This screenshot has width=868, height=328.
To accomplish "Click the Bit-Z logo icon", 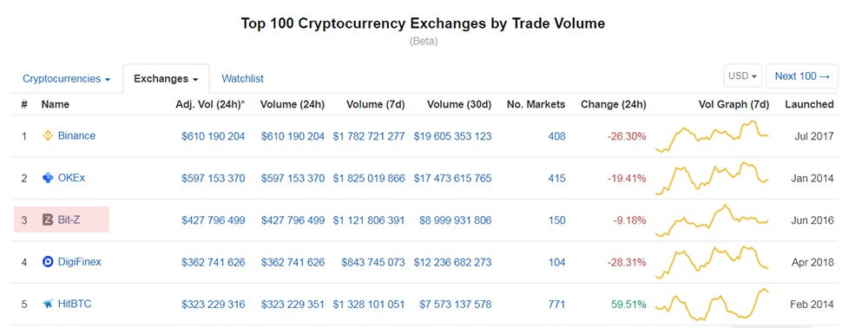I will tap(48, 220).
